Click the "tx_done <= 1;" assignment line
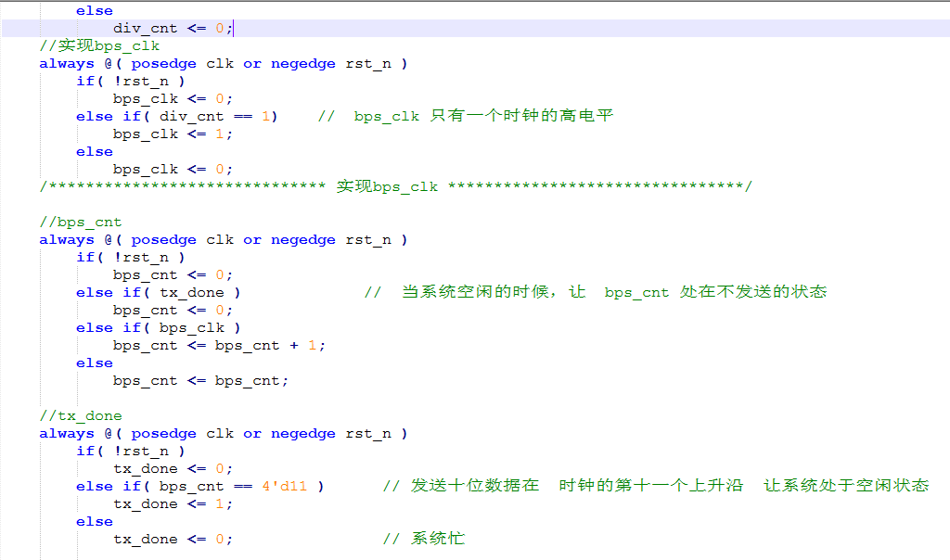 [173, 504]
